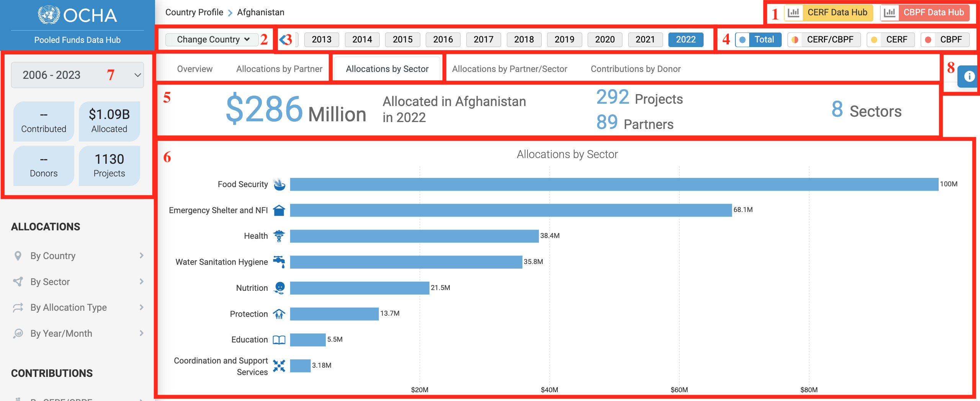Select year 2013
This screenshot has height=401, width=980.
point(322,39)
